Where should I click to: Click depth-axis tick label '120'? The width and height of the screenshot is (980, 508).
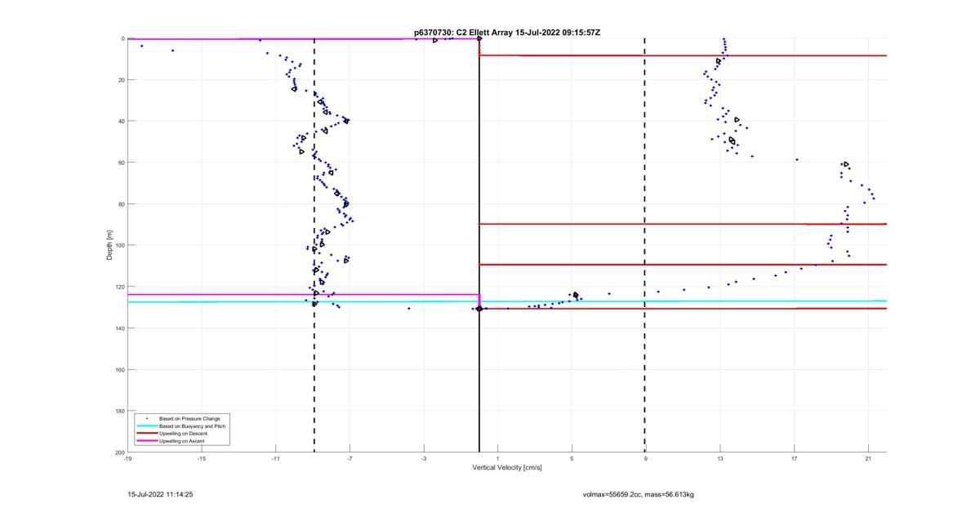(119, 287)
